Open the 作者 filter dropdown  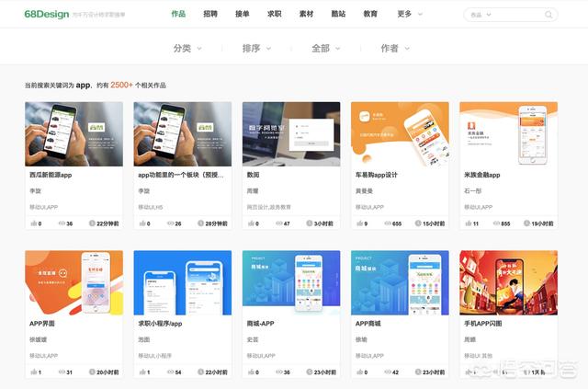coord(395,49)
